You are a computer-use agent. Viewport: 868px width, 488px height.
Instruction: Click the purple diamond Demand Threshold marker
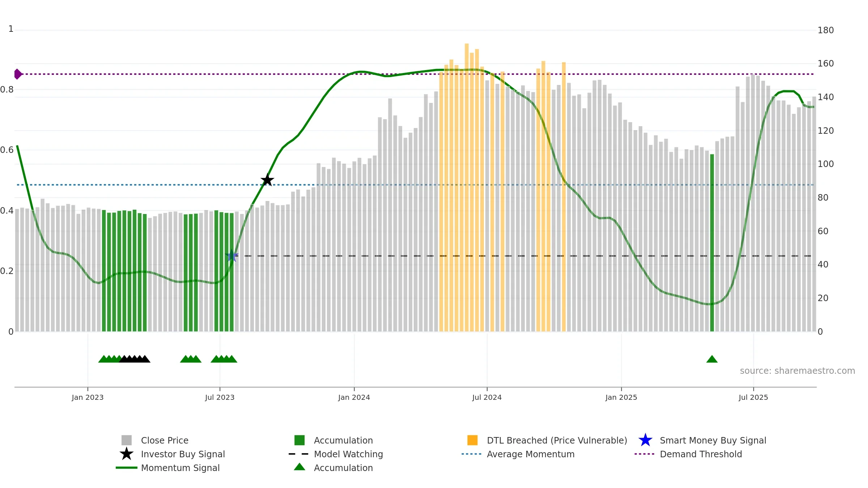18,74
